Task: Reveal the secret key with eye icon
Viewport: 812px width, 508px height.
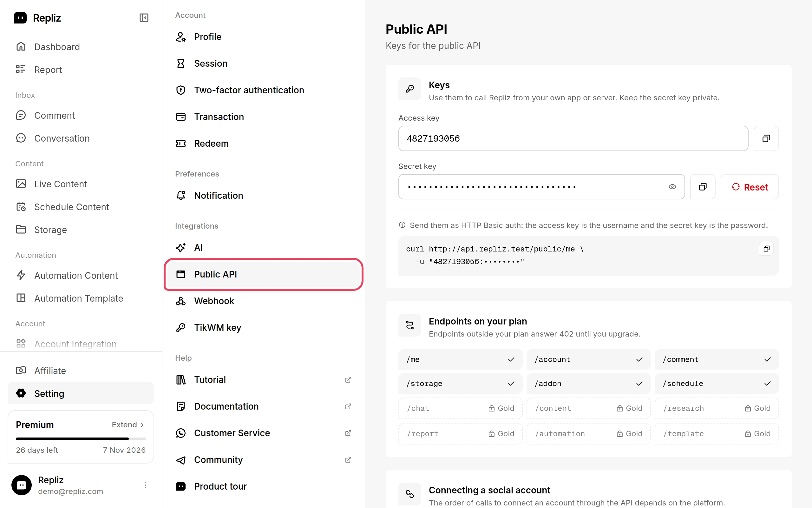Action: pyautogui.click(x=672, y=187)
